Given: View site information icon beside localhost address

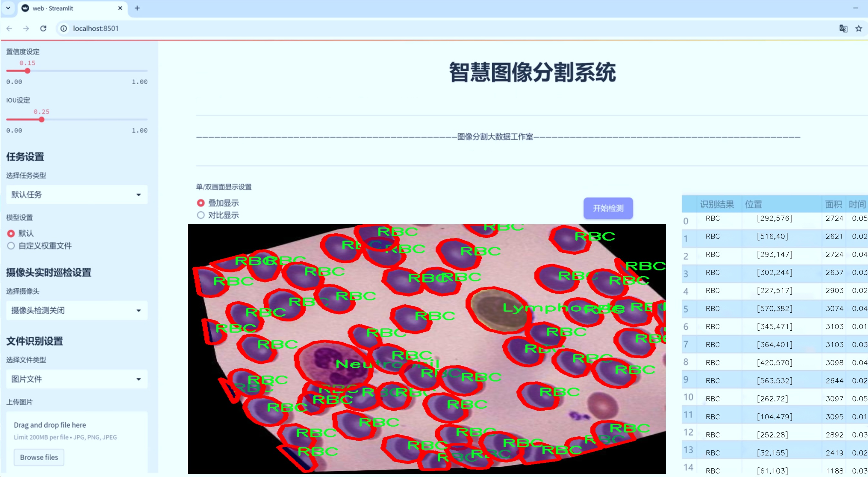Looking at the screenshot, I should tap(64, 28).
